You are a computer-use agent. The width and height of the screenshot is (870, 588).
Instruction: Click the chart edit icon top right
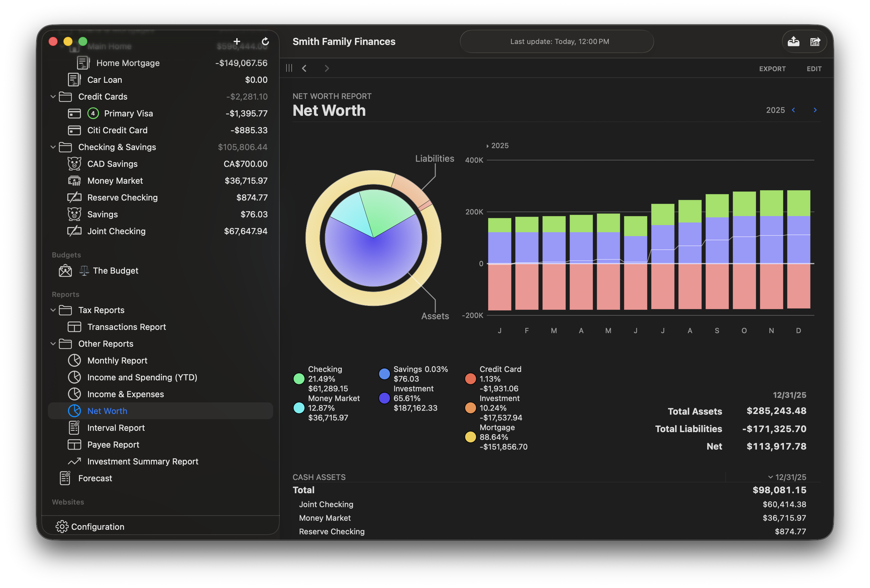[x=815, y=41]
